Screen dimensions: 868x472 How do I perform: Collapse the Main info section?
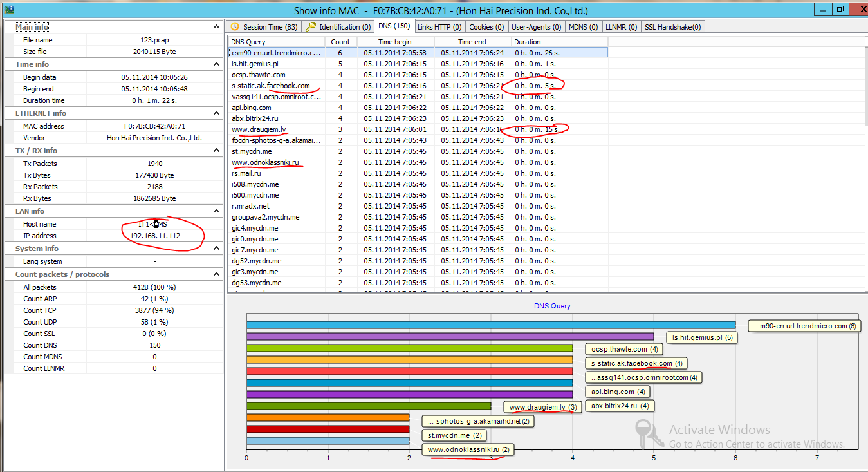coord(217,27)
